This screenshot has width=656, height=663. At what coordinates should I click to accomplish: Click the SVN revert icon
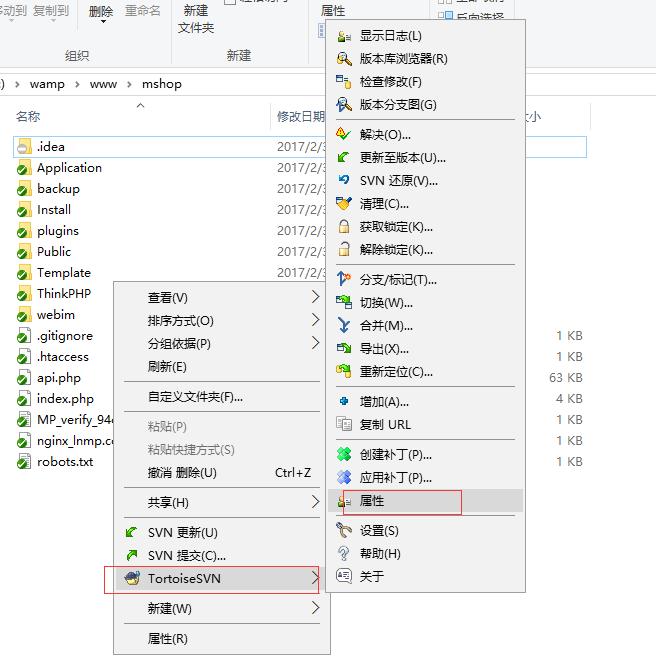(344, 181)
